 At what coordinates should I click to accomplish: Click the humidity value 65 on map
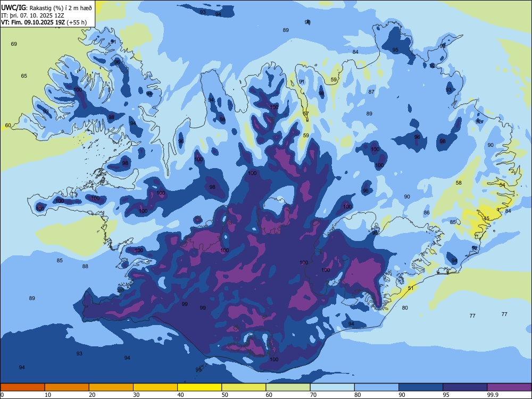click(24, 76)
